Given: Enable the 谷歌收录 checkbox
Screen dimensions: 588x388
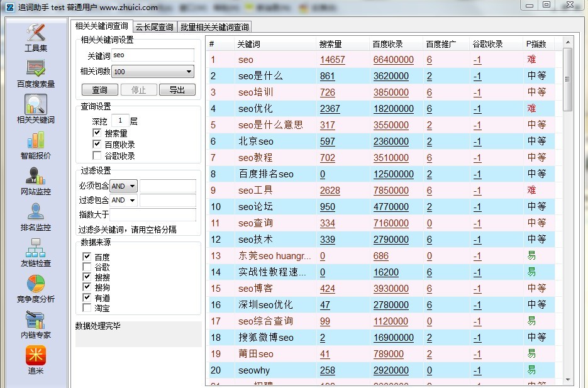Looking at the screenshot, I should [x=97, y=155].
